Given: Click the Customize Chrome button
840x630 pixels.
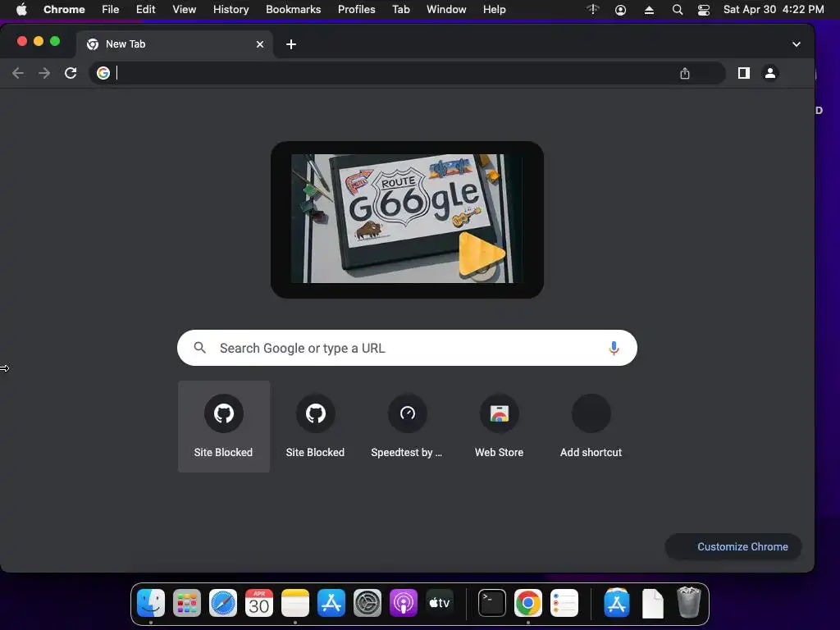Looking at the screenshot, I should pyautogui.click(x=733, y=546).
